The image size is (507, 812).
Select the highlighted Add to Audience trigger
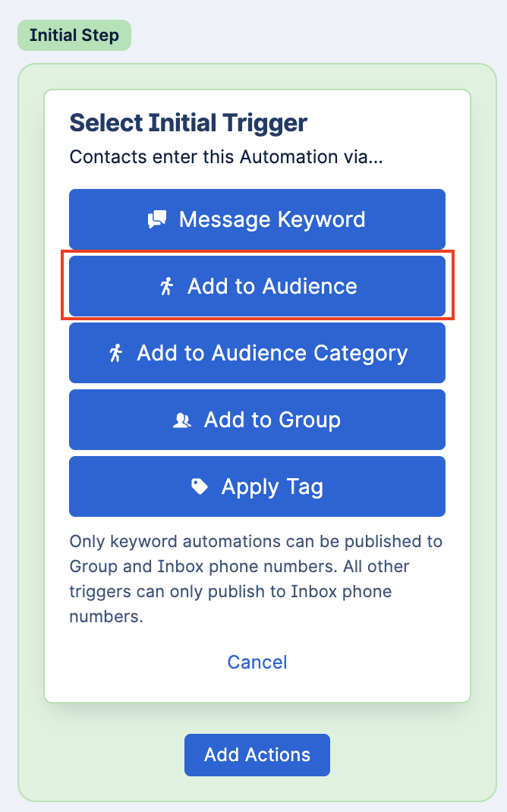[x=257, y=286]
